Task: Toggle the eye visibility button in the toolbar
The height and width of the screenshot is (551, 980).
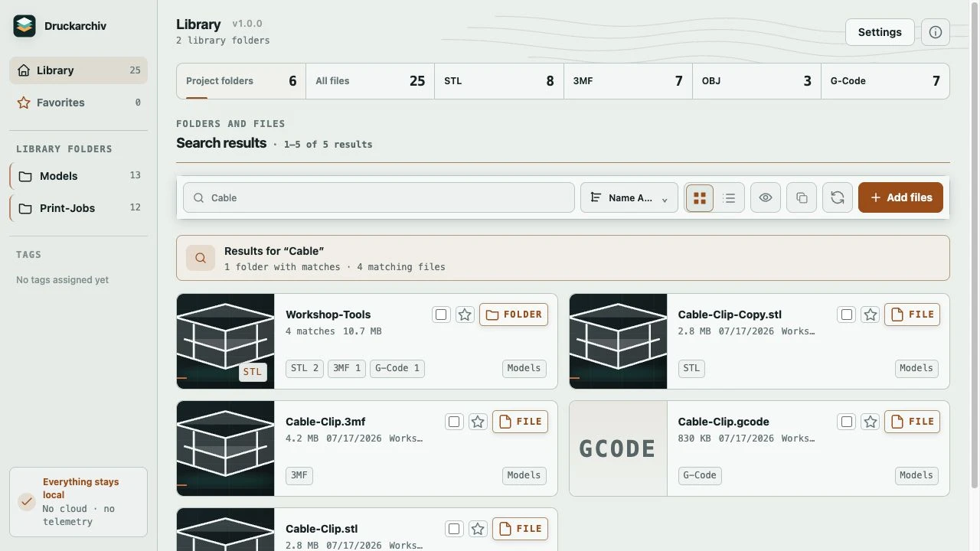Action: click(766, 197)
